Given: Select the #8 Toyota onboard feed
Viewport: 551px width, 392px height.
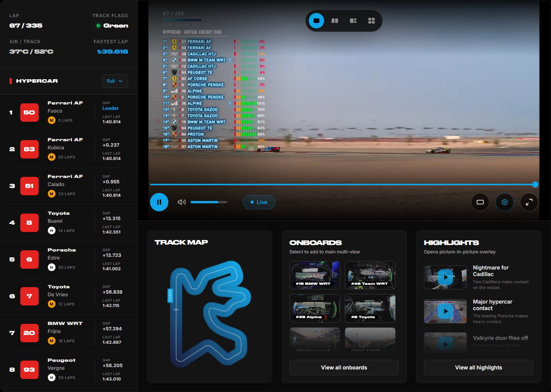Looking at the screenshot, I should [x=370, y=308].
